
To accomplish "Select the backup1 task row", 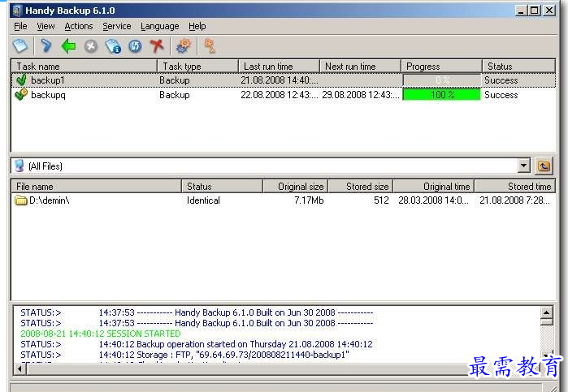I will coord(284,80).
